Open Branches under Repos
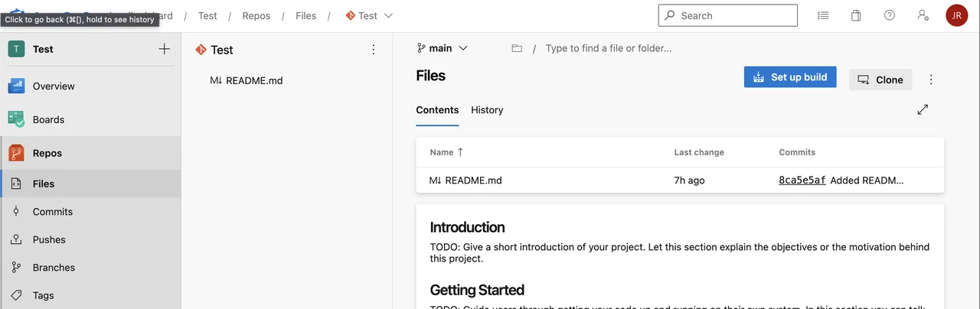The height and width of the screenshot is (309, 980). click(x=90, y=268)
